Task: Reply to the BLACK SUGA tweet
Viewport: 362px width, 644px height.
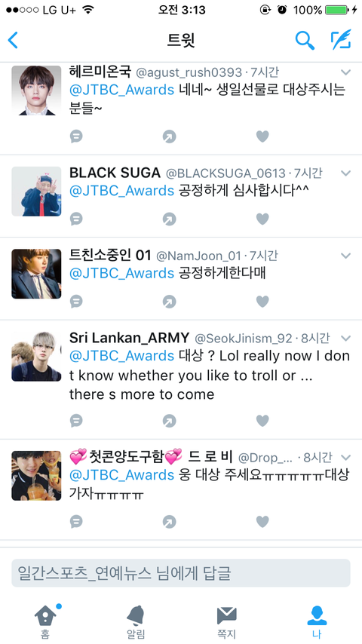Action: (x=76, y=219)
